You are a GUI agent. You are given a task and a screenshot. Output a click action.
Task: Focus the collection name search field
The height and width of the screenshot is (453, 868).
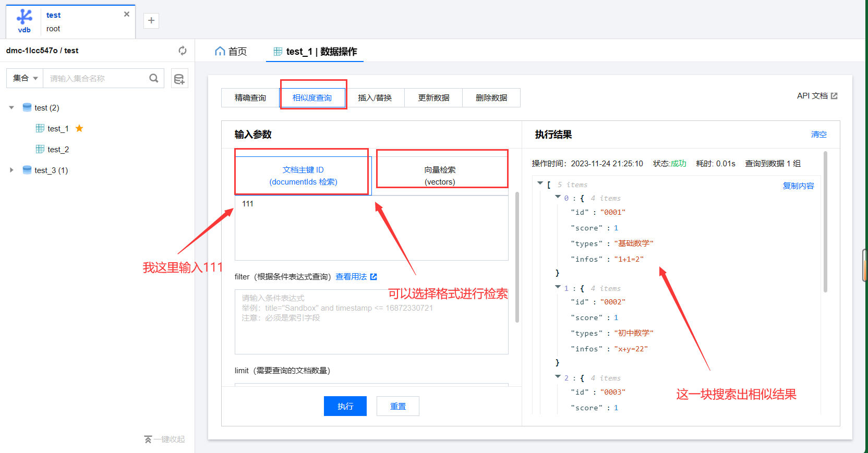(x=97, y=78)
